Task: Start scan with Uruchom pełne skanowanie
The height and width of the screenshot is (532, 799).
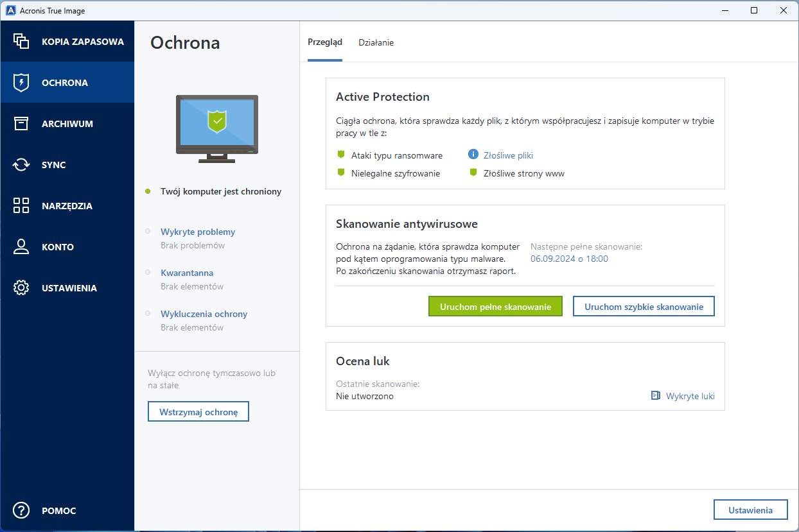Action: (495, 307)
